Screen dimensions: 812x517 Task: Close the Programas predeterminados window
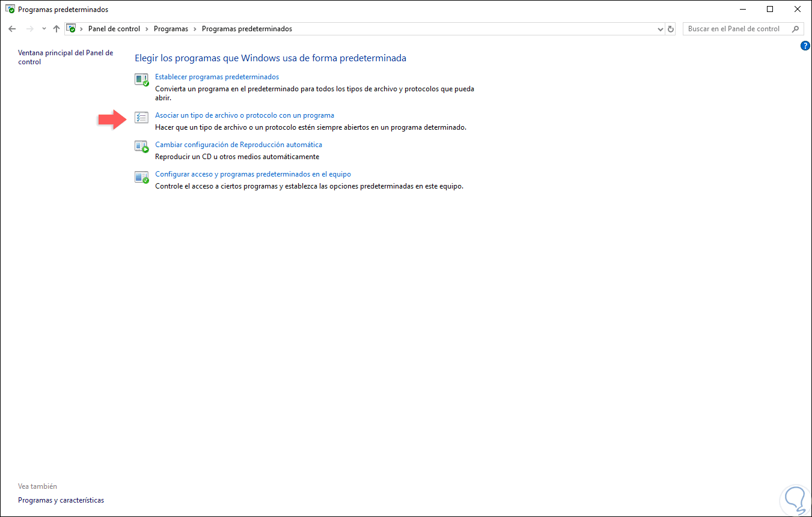[798, 9]
